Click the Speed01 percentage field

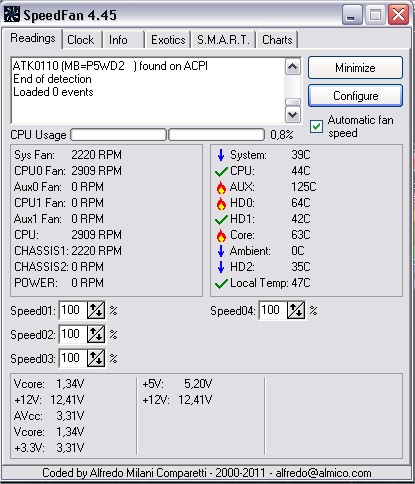point(73,310)
